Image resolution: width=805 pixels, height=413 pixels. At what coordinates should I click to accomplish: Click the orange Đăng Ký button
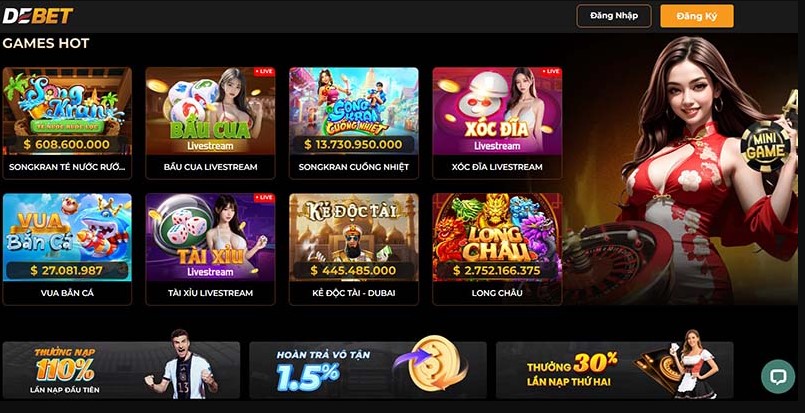[697, 16]
